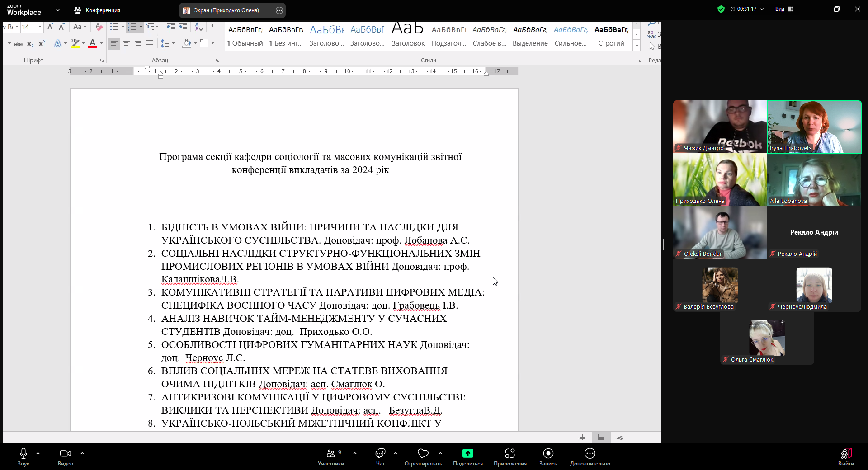Click the borders grid icon
Screen dimensions: 868x470
pos(204,44)
